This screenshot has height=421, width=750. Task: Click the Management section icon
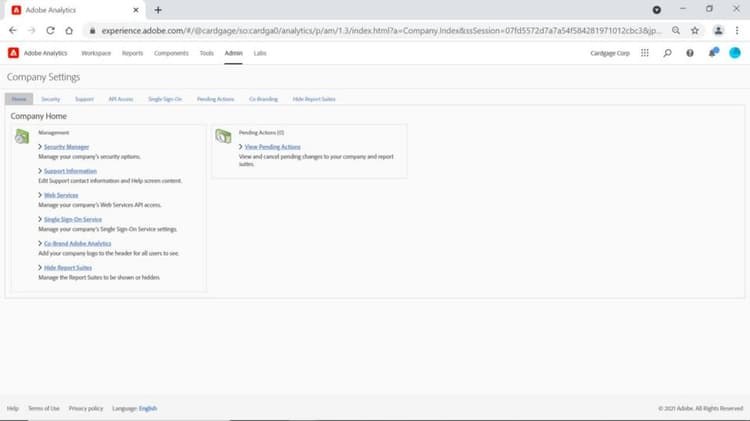click(x=22, y=136)
